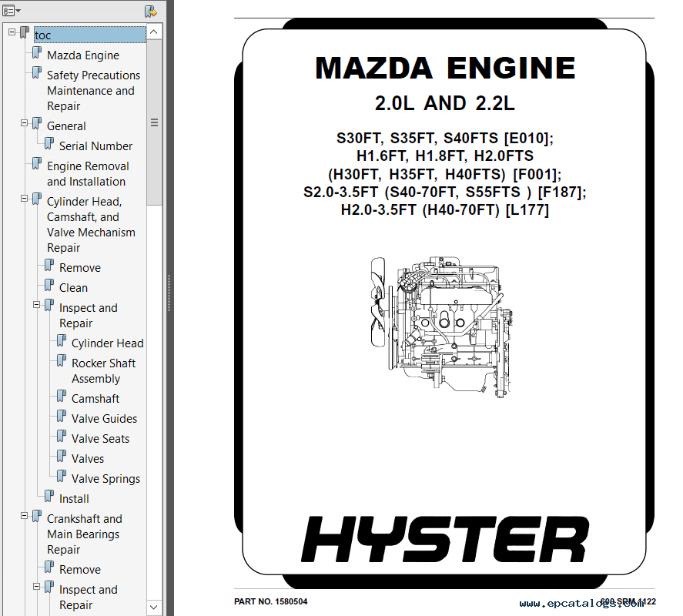Viewport: 683px width, 616px height.
Task: Click the bookmarks scrollbar up arrow
Action: [154, 32]
